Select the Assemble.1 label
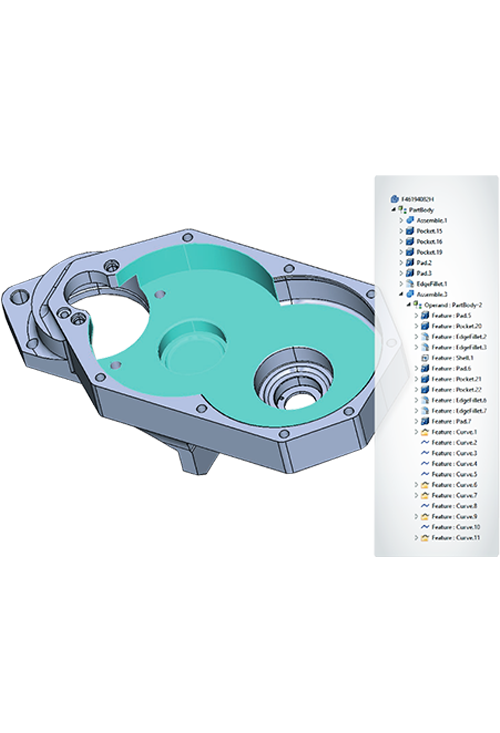 coord(432,220)
